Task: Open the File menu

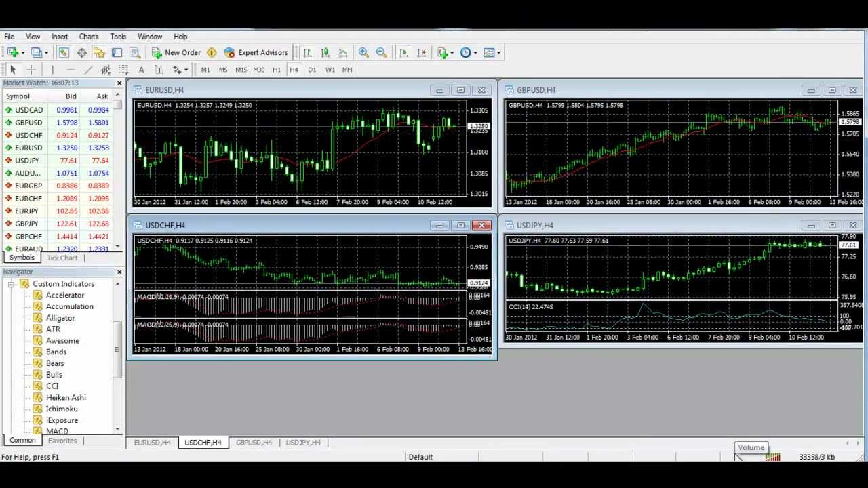Action: point(9,37)
